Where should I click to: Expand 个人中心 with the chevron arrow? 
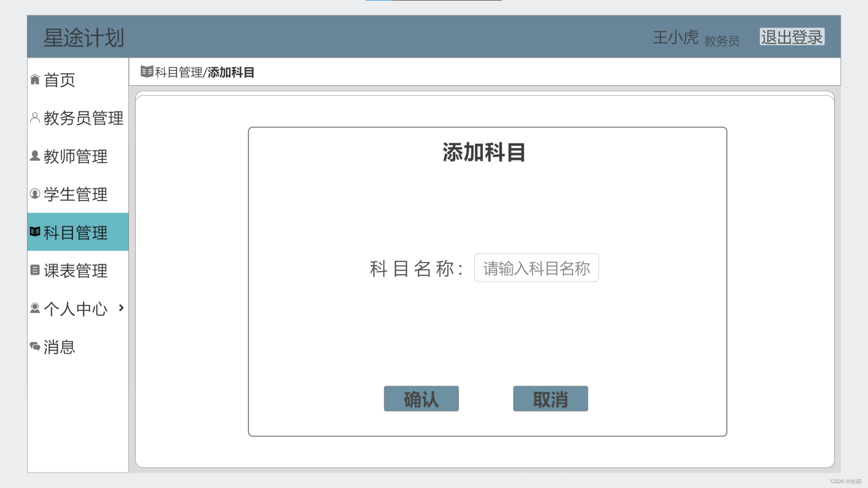coord(121,308)
